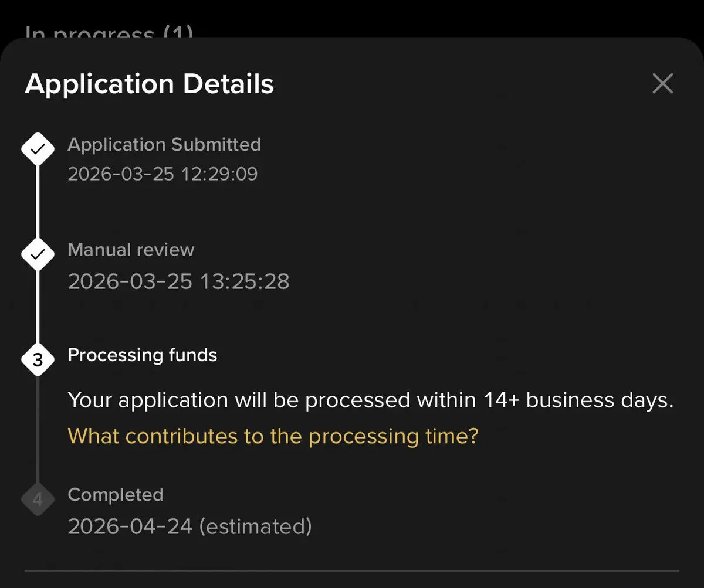704x588 pixels.
Task: Tap the 13:25:28 manual review timestamp
Action: (x=178, y=281)
